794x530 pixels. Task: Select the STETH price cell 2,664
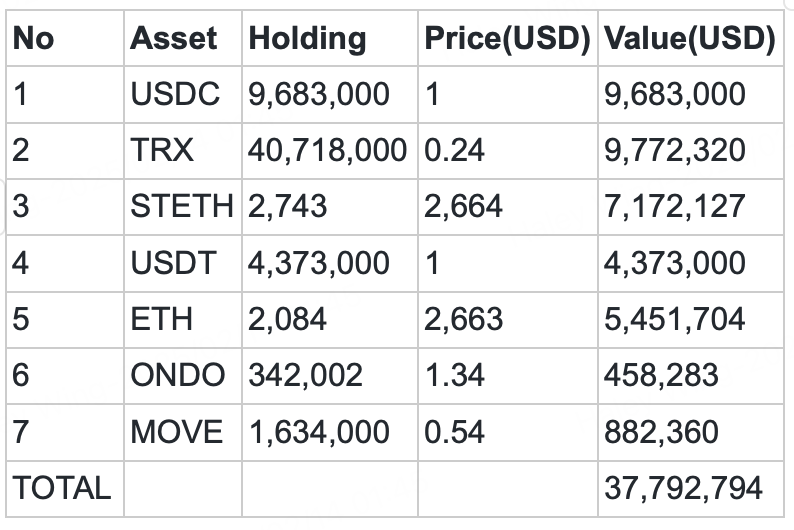(463, 207)
